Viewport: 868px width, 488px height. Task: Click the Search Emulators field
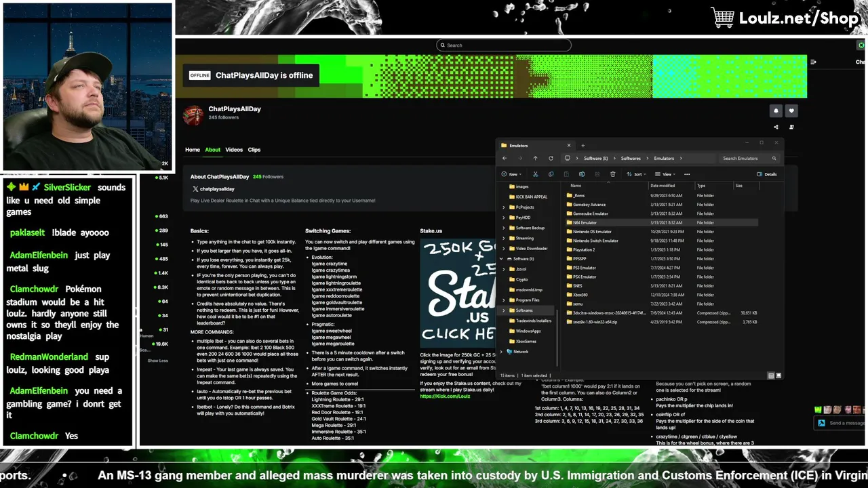tap(748, 159)
